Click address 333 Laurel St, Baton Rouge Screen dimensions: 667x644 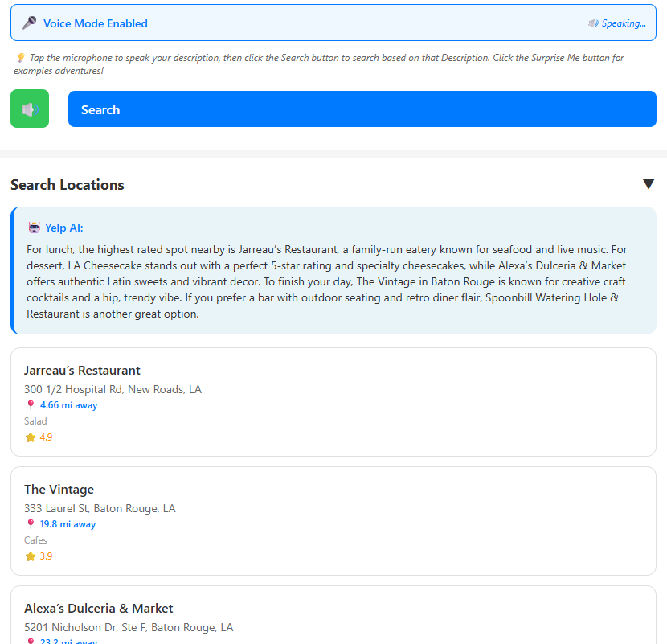click(100, 509)
